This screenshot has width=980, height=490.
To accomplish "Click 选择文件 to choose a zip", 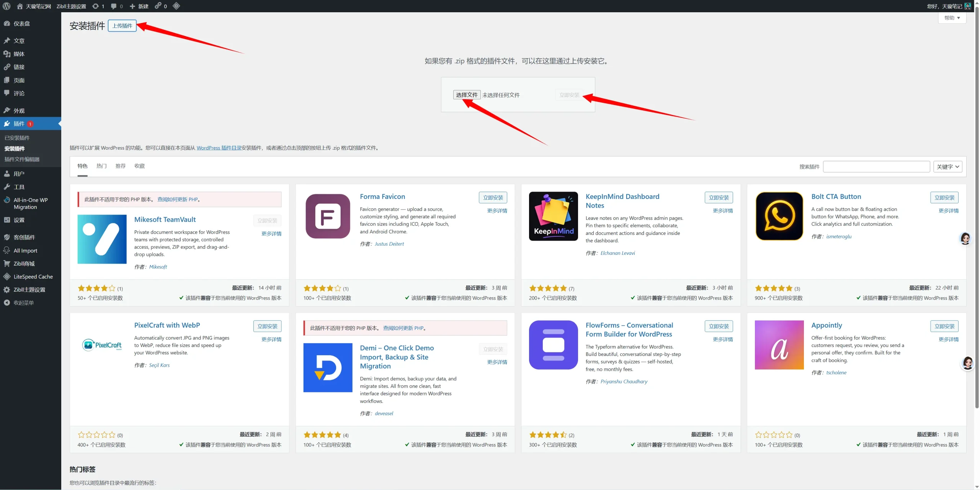I will point(467,95).
